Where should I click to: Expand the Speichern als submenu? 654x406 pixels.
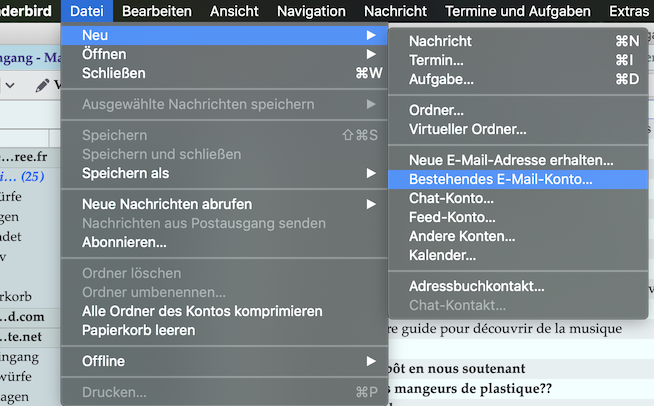coord(125,173)
